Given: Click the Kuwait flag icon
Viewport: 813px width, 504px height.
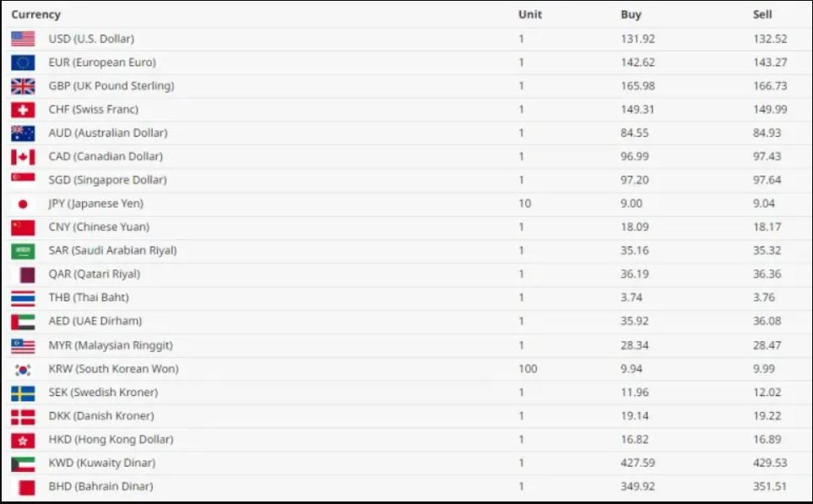Looking at the screenshot, I should click(23, 463).
